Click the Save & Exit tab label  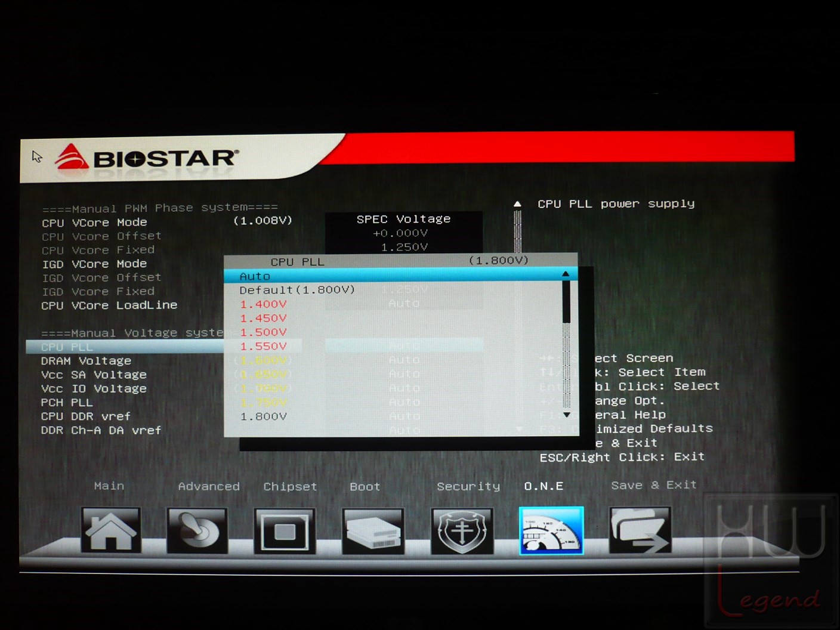(654, 485)
